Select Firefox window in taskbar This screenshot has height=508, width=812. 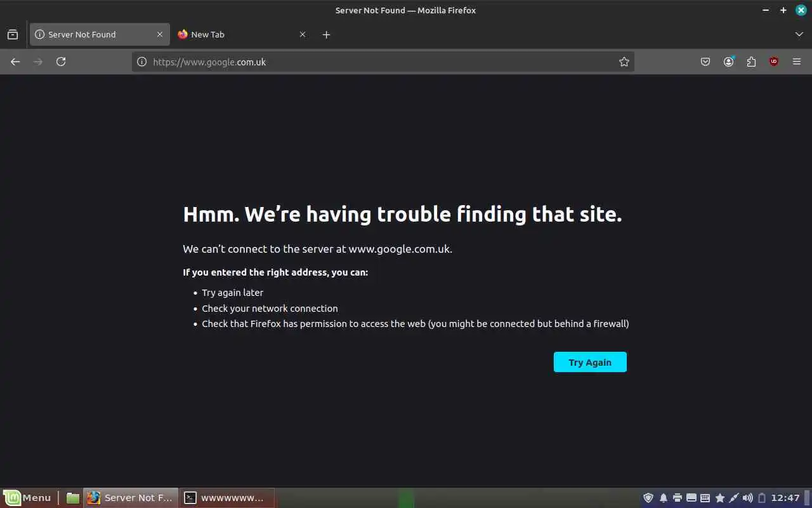(x=131, y=498)
